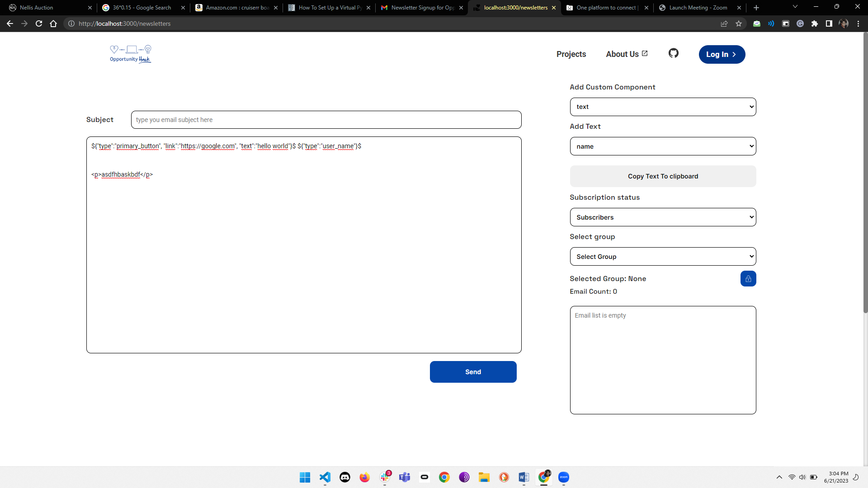
Task: Expand the Add Custom Component dropdown
Action: click(x=663, y=107)
